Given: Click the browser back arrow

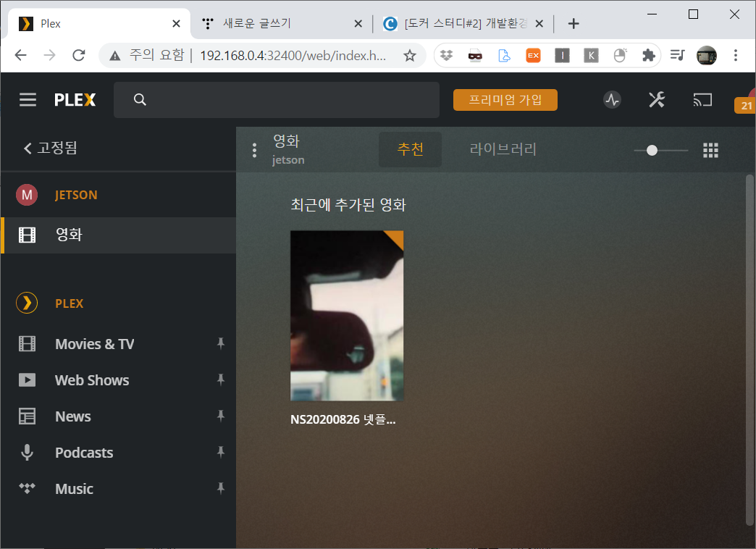Looking at the screenshot, I should coord(20,56).
